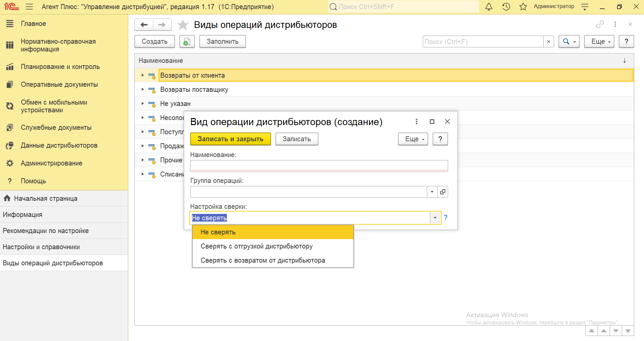
Task: Open three-dot menu in creation dialog
Action: coord(416,122)
